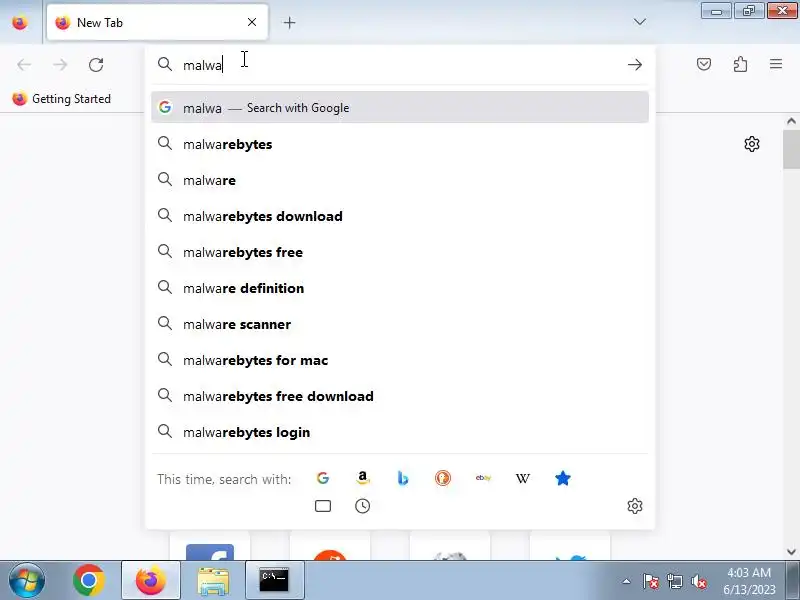Search open tabs icon

click(x=322, y=506)
